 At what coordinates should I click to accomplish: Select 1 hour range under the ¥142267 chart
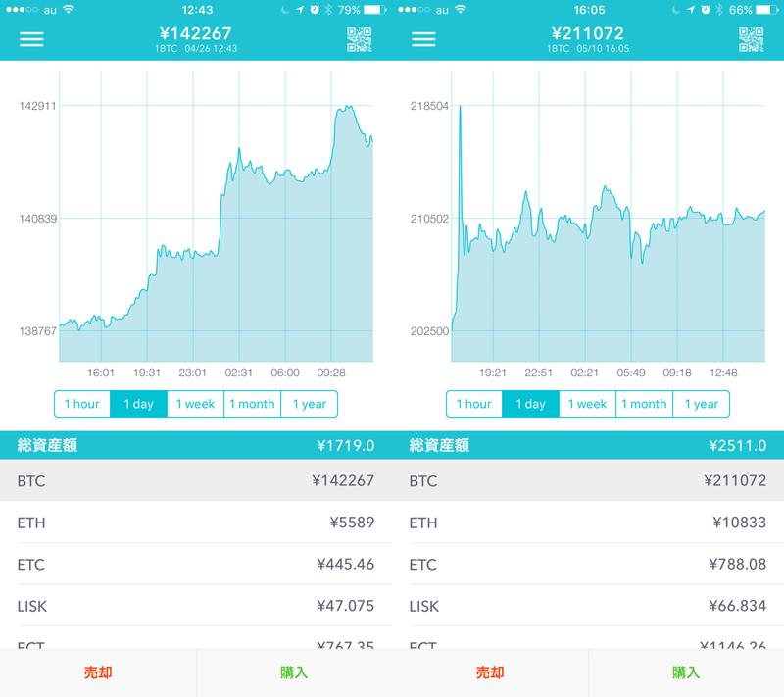(x=82, y=404)
